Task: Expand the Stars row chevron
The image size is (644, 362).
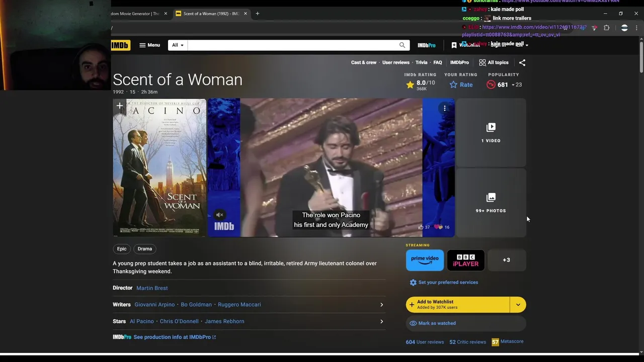Action: click(x=381, y=321)
